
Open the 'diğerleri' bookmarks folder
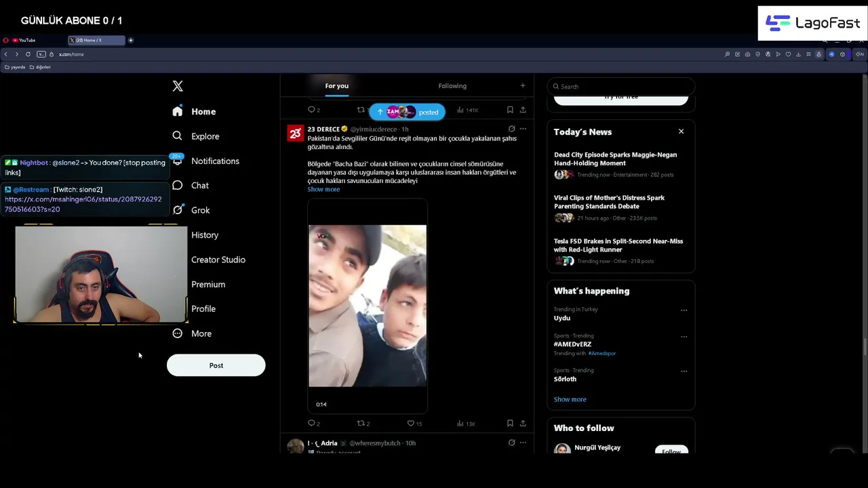40,67
